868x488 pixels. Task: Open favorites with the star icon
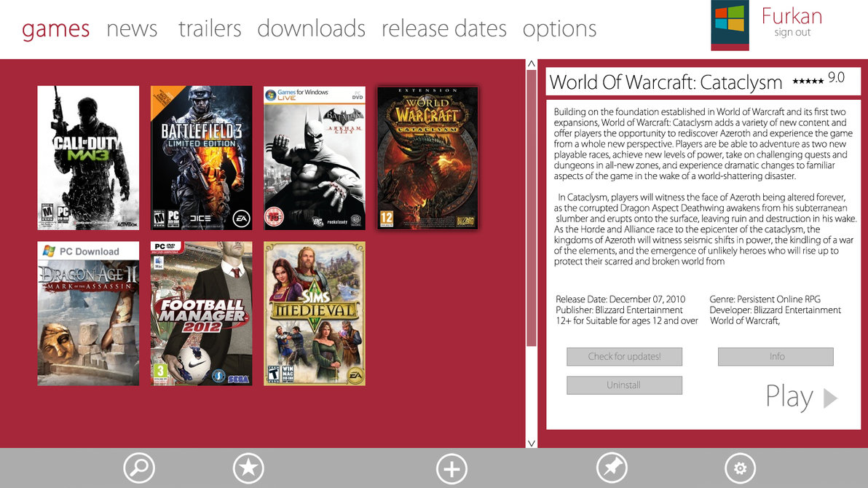pyautogui.click(x=248, y=468)
